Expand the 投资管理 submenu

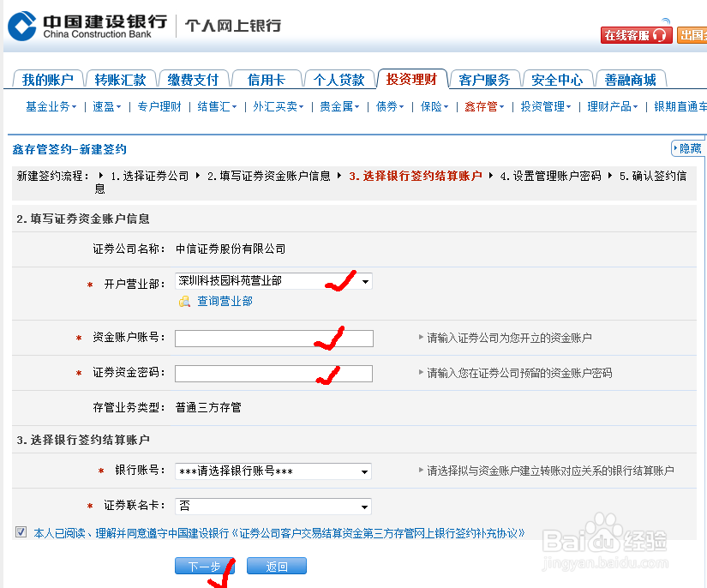click(546, 107)
